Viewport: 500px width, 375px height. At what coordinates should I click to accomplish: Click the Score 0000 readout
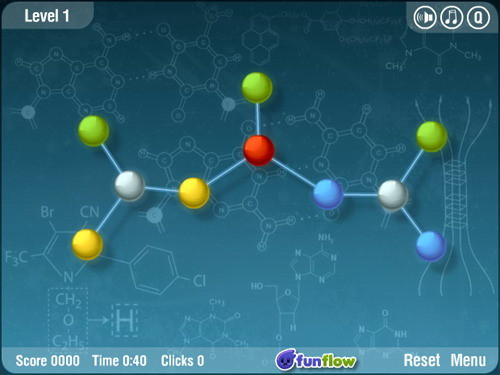click(48, 361)
